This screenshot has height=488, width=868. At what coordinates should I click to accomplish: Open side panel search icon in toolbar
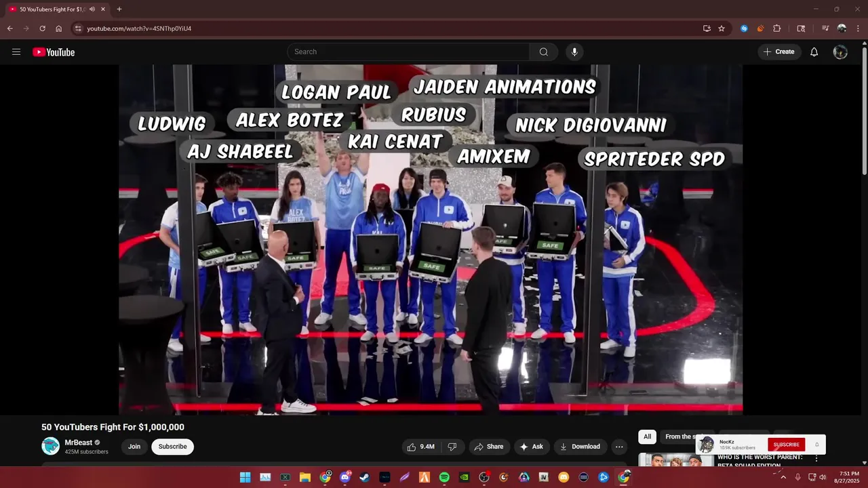tap(801, 28)
